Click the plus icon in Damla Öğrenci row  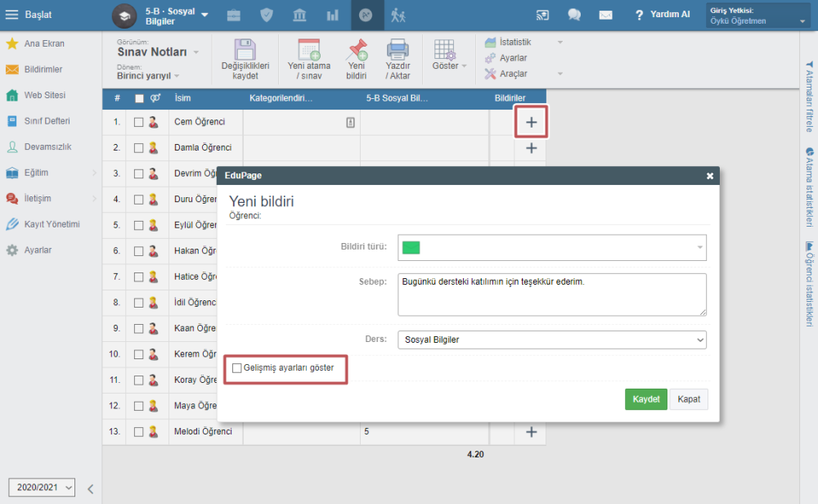[x=531, y=148]
